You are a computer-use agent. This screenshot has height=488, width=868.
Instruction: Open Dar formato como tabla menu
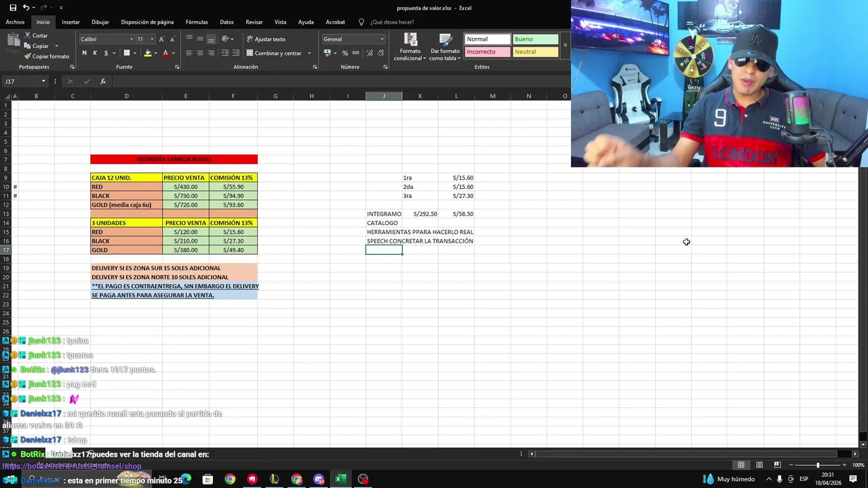(x=444, y=47)
